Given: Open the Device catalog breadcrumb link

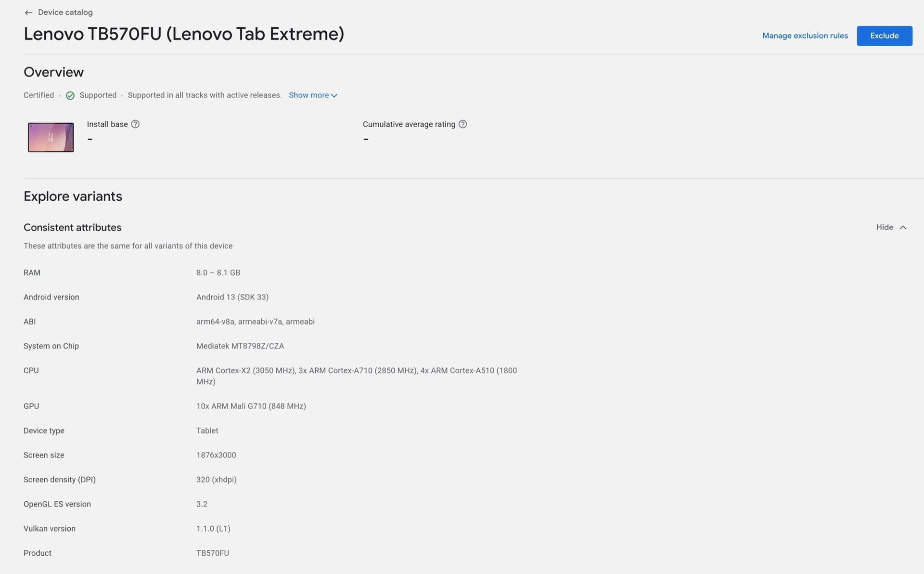Looking at the screenshot, I should coord(65,13).
